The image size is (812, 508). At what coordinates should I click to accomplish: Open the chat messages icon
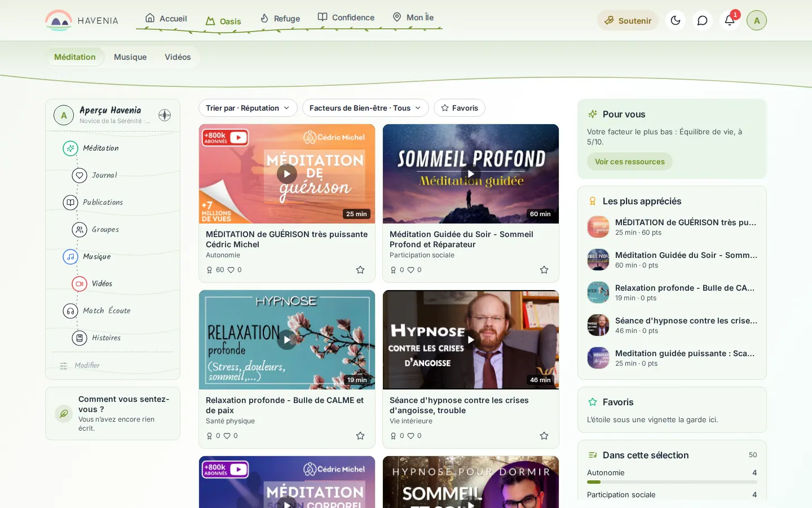tap(703, 20)
